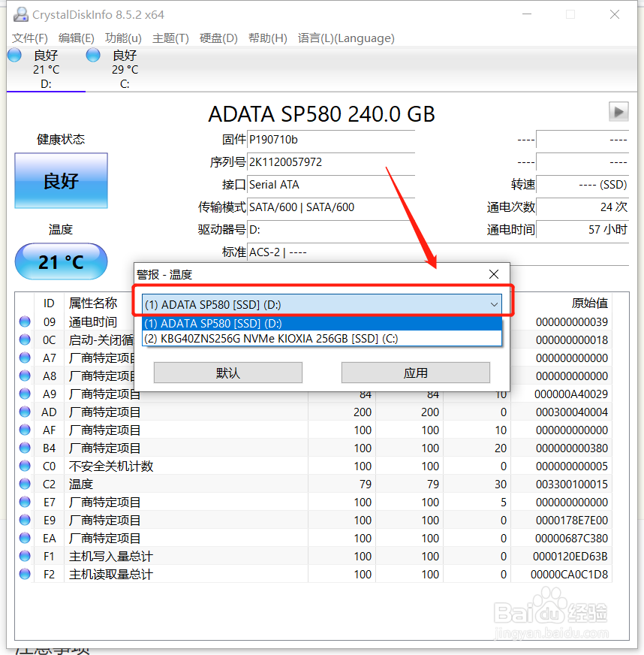The width and height of the screenshot is (644, 655).
Task: Close the 警报 - 温度 dialog
Action: tap(494, 274)
